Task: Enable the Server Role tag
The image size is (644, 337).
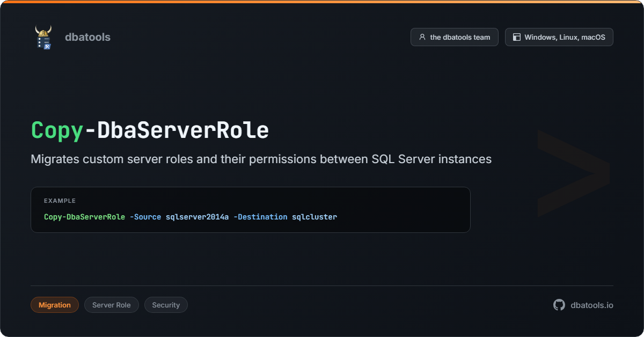Action: coord(111,305)
